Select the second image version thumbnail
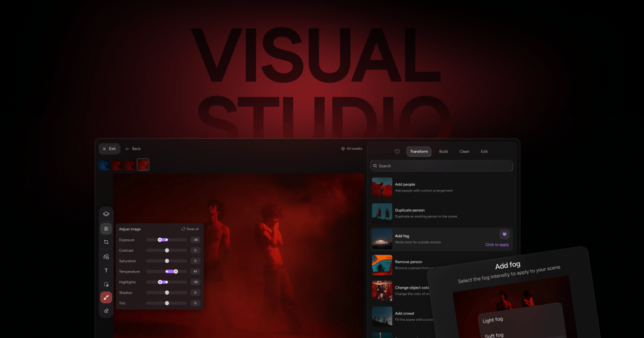Image resolution: width=644 pixels, height=338 pixels. tap(117, 165)
